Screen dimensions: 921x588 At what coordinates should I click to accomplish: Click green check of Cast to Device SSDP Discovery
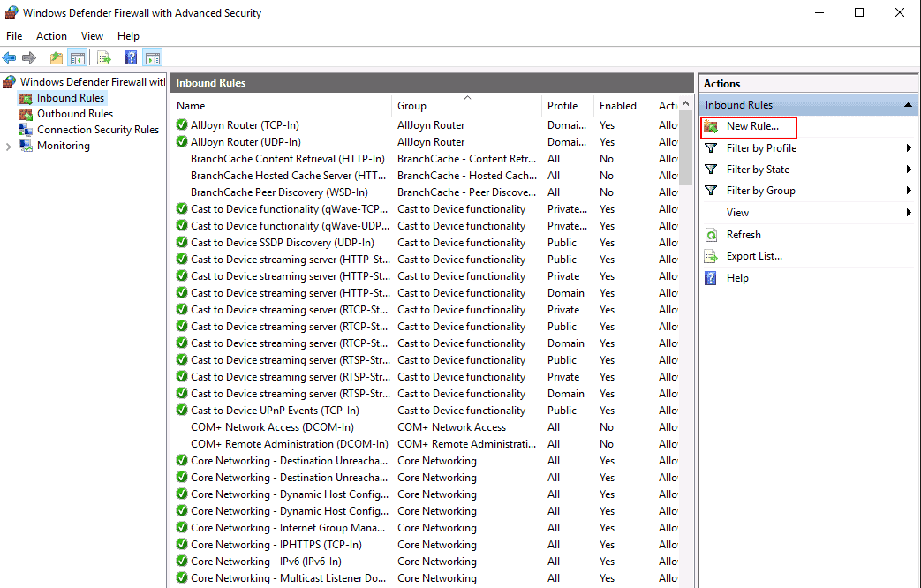[182, 243]
